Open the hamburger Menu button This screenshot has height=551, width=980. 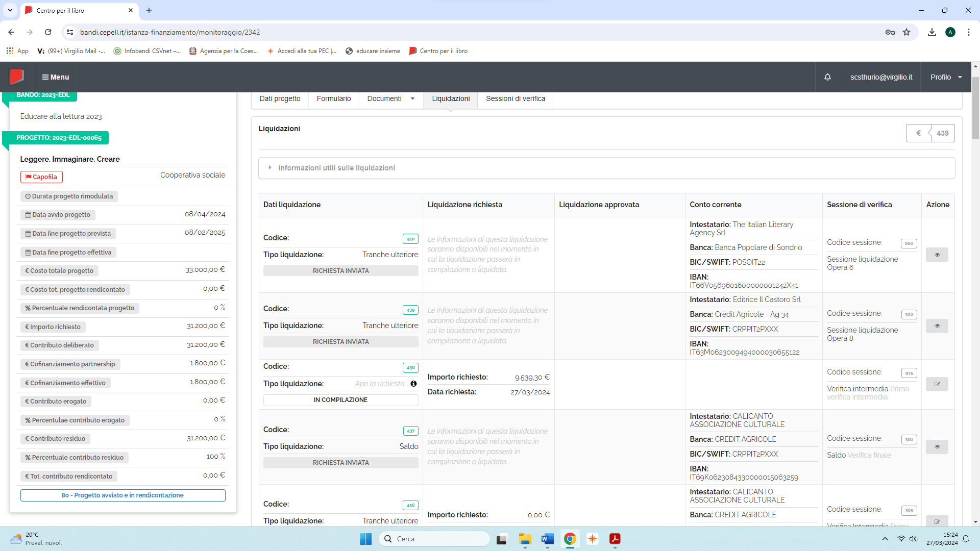click(x=56, y=77)
